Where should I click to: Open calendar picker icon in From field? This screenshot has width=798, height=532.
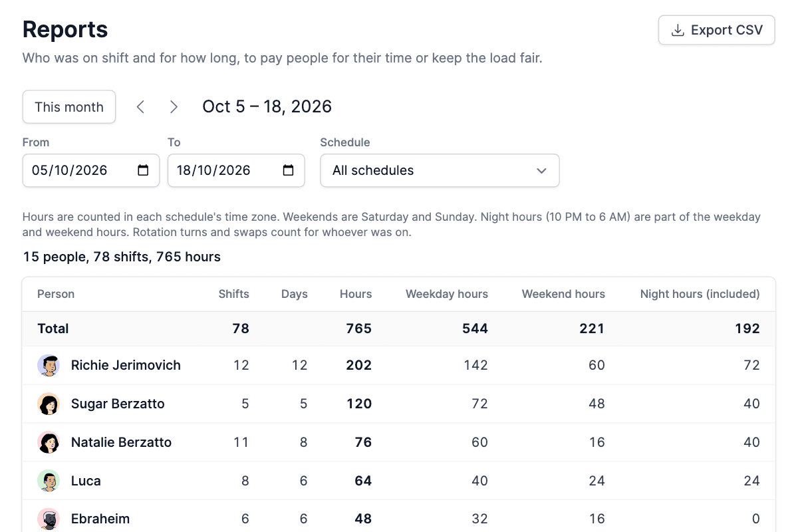143,170
